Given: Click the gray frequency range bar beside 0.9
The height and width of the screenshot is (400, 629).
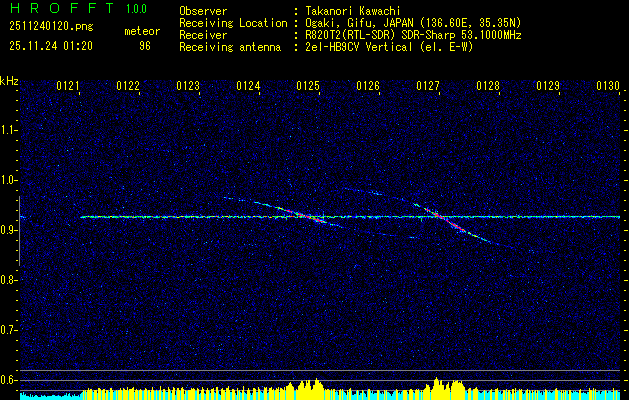Looking at the screenshot, I should [x=19, y=231].
